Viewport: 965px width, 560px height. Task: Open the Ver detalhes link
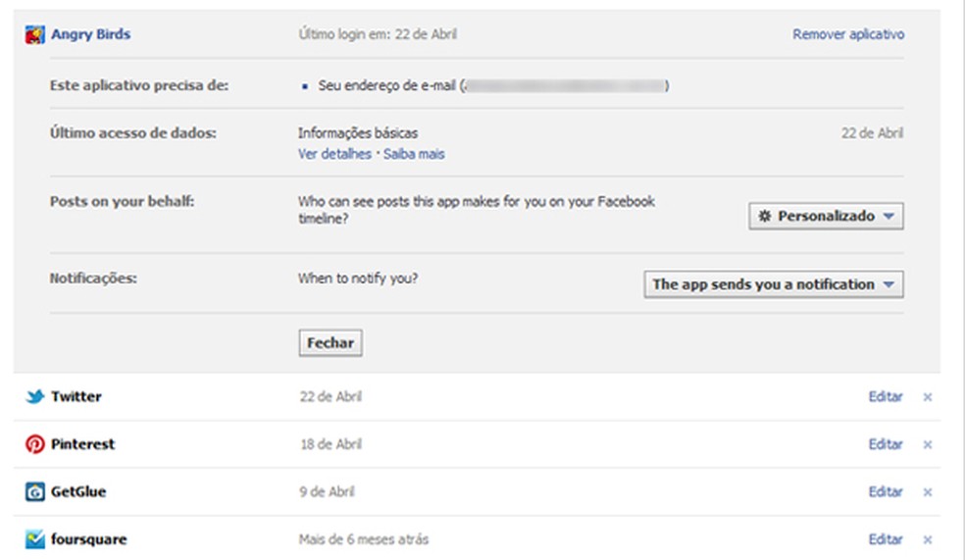(x=334, y=154)
